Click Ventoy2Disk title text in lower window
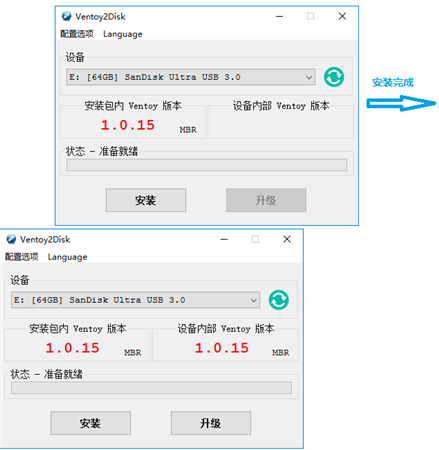This screenshot has height=450, width=439. 45,240
